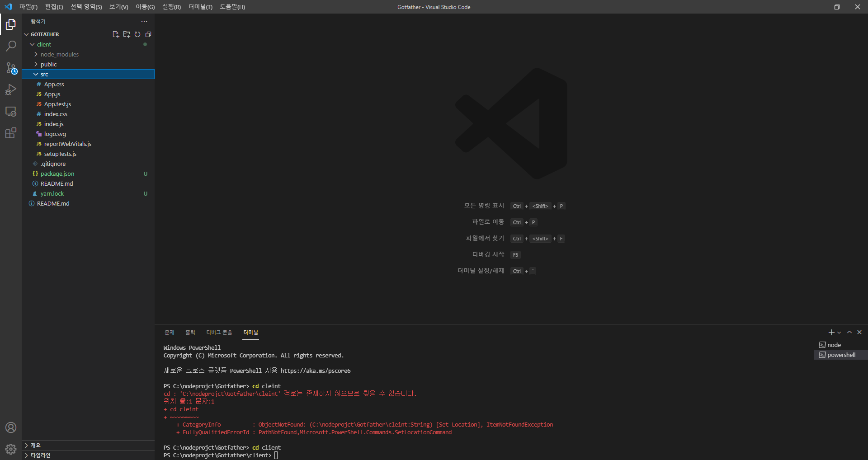Add a new terminal with plus icon
The width and height of the screenshot is (868, 460).
click(x=831, y=333)
